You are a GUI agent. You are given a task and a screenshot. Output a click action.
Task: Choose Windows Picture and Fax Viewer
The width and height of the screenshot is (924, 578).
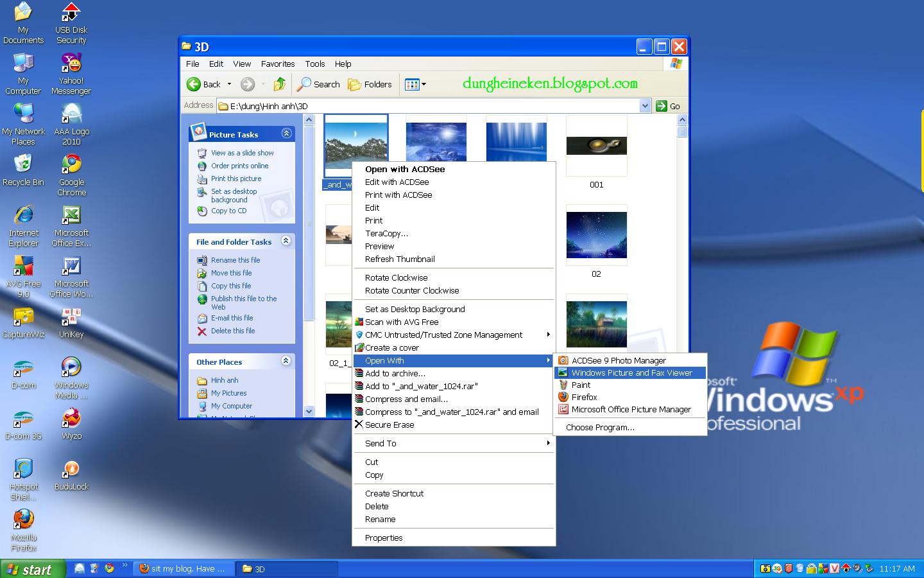629,372
